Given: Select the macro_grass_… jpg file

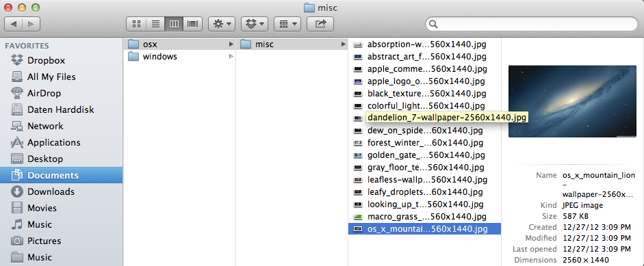Looking at the screenshot, I should (x=425, y=217).
